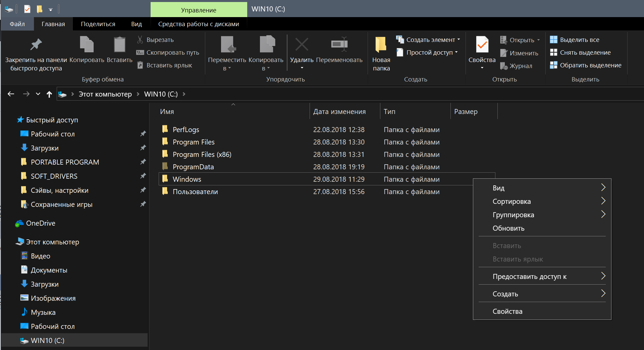Image resolution: width=644 pixels, height=350 pixels.
Task: Sort by the Размер column header
Action: point(474,112)
